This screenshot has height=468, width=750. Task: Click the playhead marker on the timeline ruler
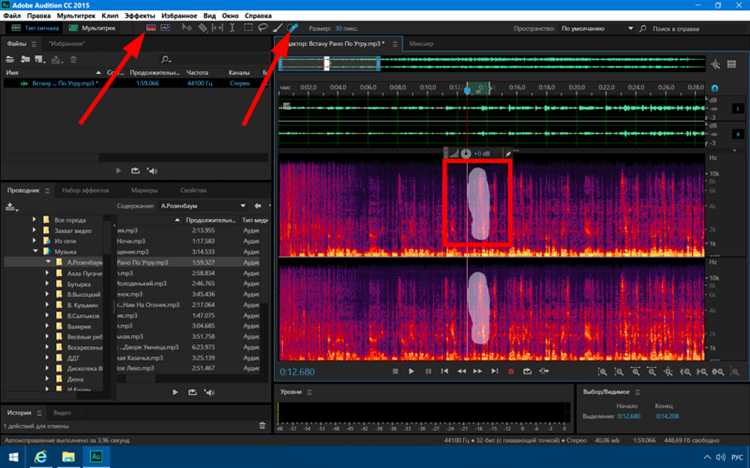(467, 90)
